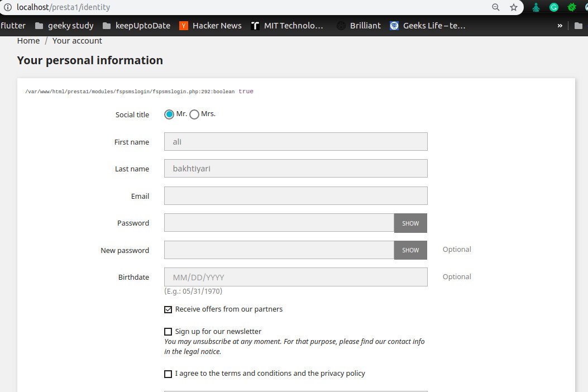
Task: Open the Hacker News bookmark
Action: coord(211,25)
